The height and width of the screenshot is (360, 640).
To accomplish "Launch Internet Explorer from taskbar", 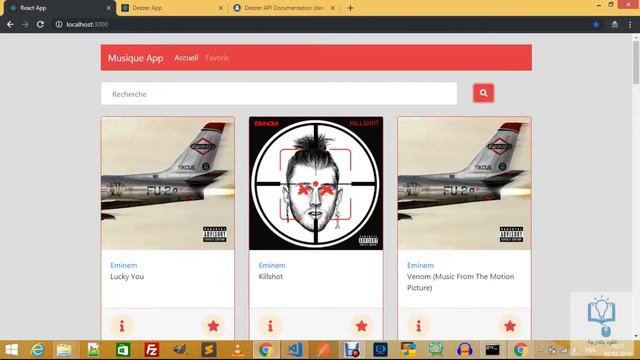I will pyautogui.click(x=38, y=350).
